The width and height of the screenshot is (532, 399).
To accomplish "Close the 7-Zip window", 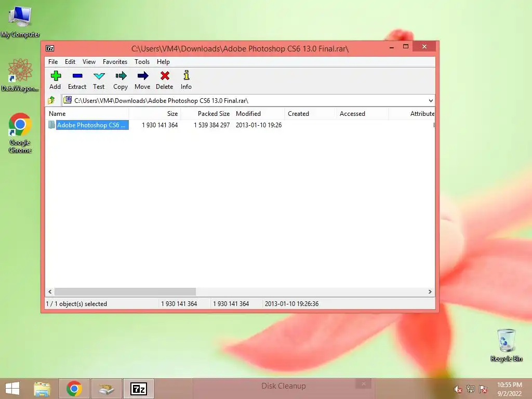I will [424, 46].
